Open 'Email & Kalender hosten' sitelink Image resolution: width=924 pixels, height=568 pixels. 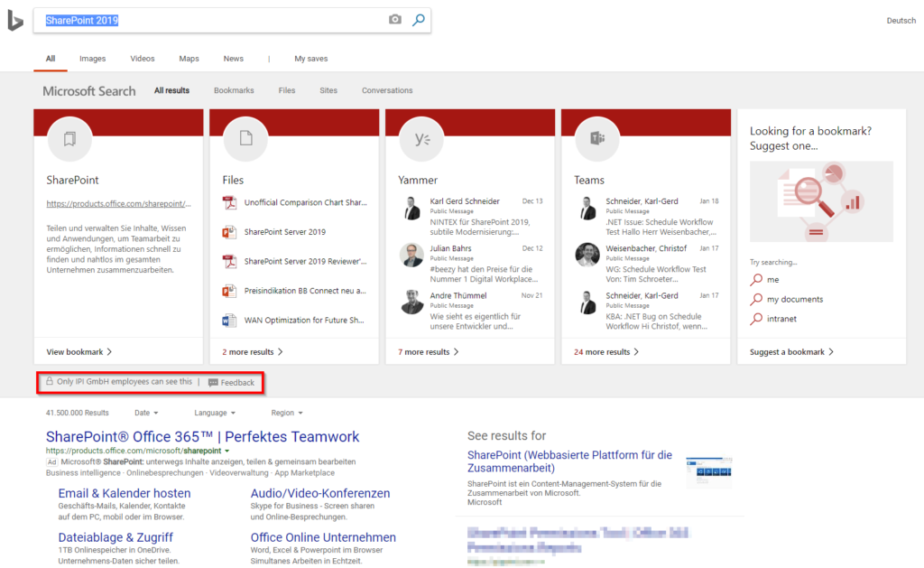click(x=125, y=493)
